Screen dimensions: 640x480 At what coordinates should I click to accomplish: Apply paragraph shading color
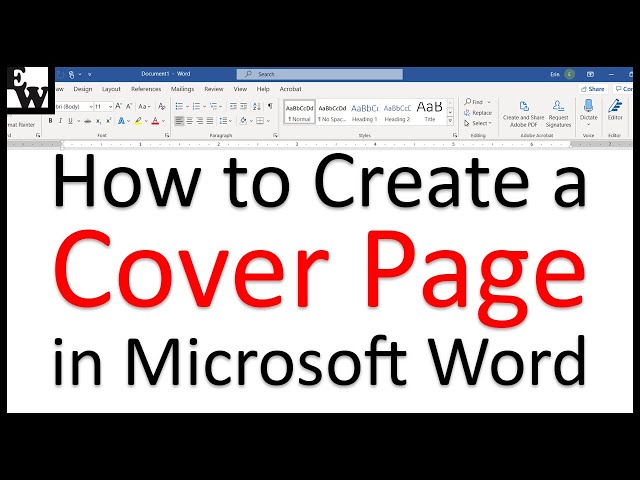pyautogui.click(x=243, y=121)
